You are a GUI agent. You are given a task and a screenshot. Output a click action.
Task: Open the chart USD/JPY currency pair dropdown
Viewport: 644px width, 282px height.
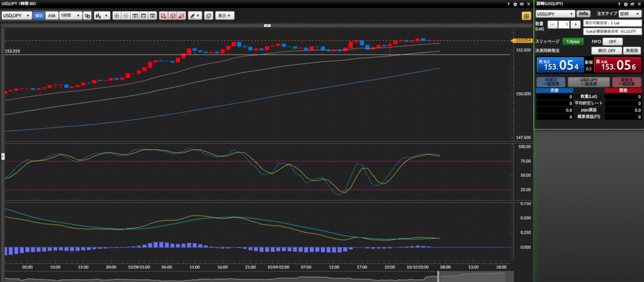pyautogui.click(x=16, y=15)
